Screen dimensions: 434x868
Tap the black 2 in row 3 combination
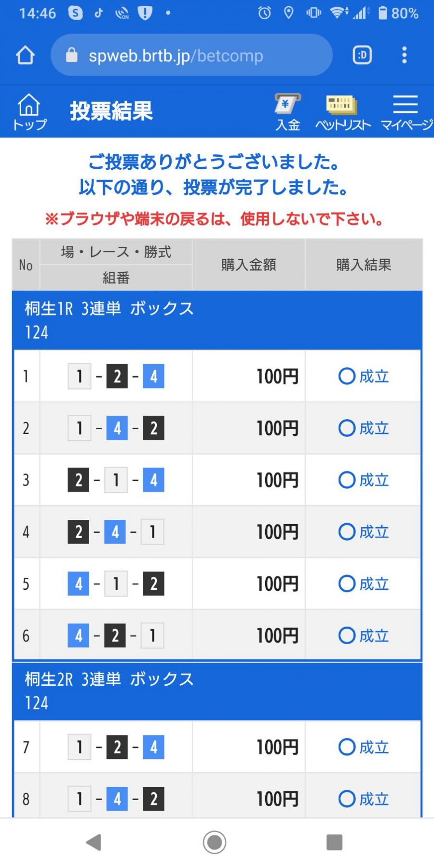click(79, 480)
